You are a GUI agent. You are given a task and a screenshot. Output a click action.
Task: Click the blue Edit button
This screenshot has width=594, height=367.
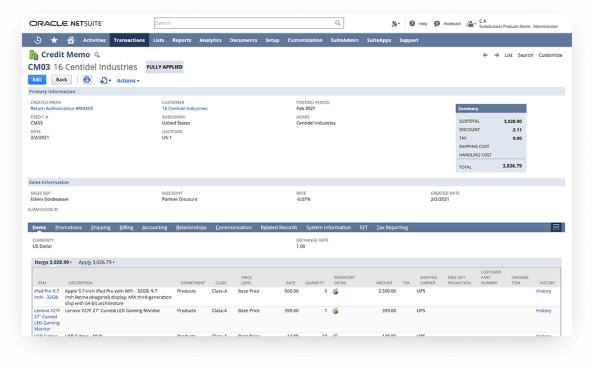[x=37, y=80]
